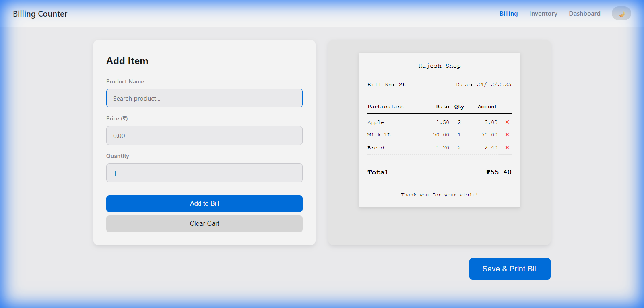Viewport: 644px width, 308px height.
Task: Focus the Search product field
Action: click(204, 98)
